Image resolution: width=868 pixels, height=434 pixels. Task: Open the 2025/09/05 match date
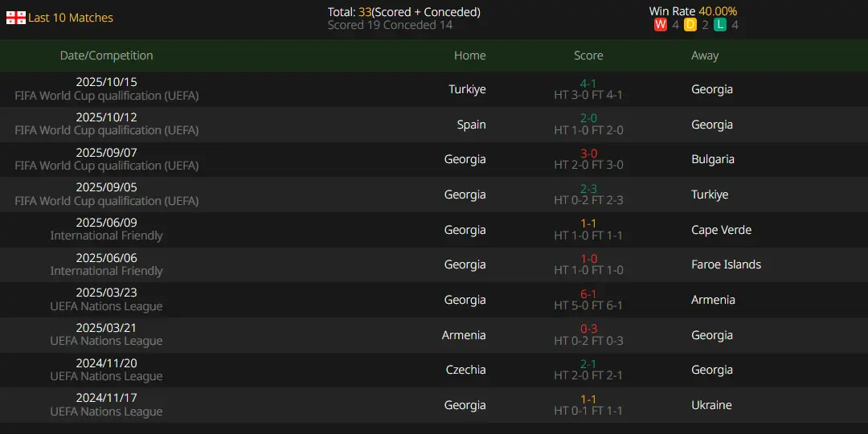click(106, 187)
